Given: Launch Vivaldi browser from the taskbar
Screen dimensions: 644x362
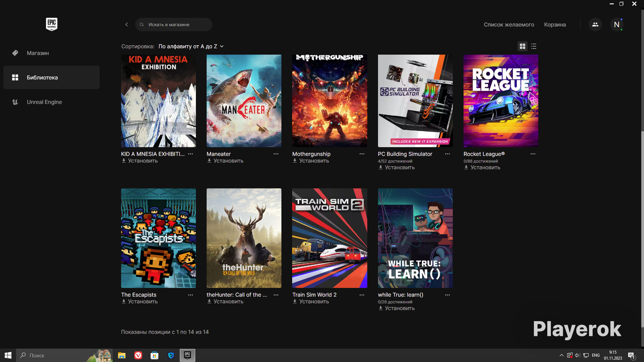Looking at the screenshot, I should click(138, 355).
